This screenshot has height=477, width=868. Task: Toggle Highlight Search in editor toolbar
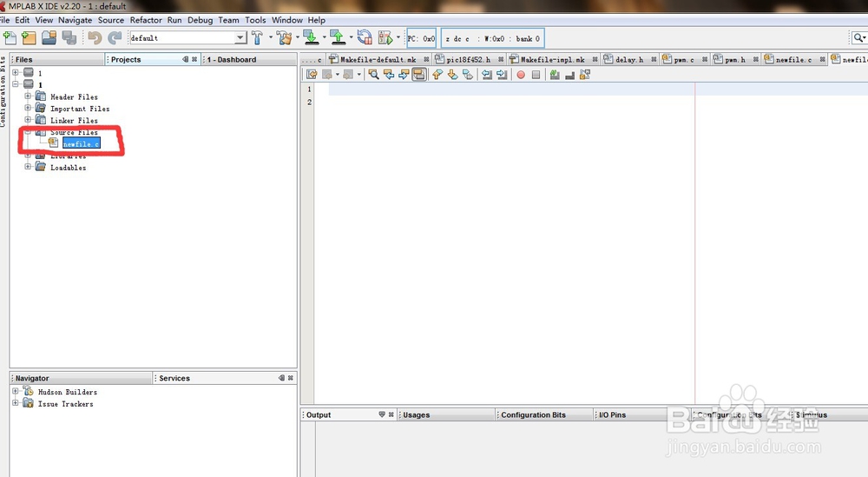(x=419, y=74)
